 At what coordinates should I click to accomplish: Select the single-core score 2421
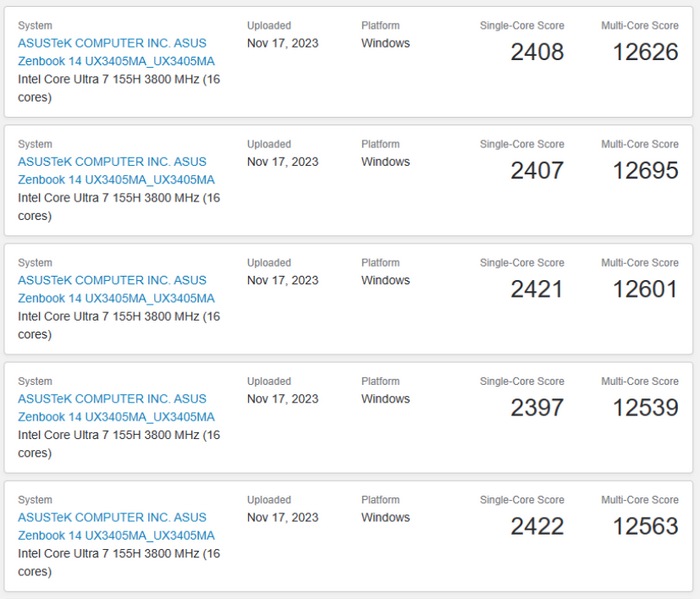click(537, 289)
